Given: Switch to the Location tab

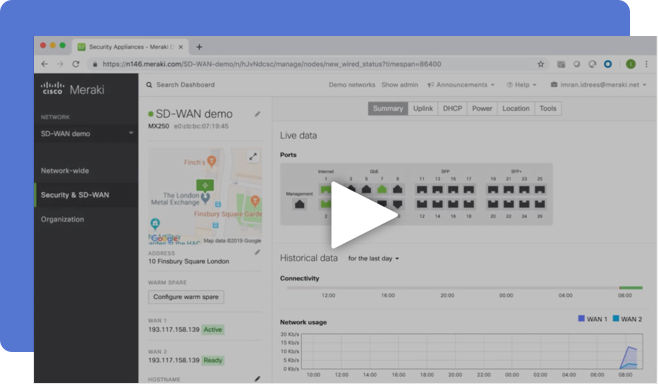Looking at the screenshot, I should (516, 108).
